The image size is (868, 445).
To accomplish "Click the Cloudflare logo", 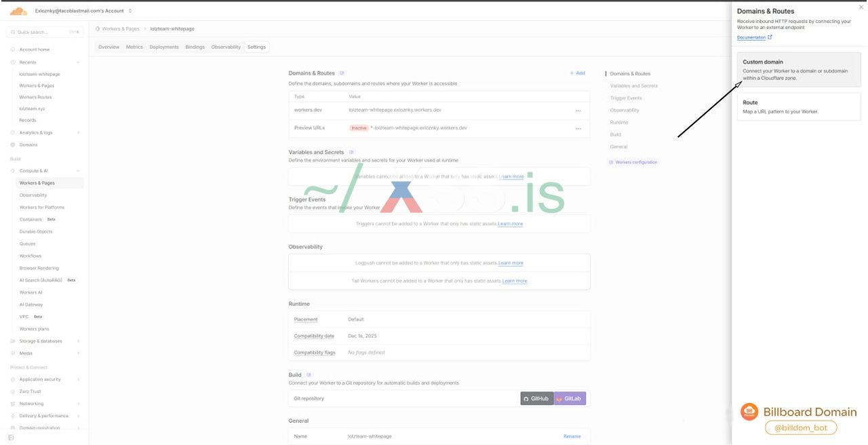I will pos(18,11).
